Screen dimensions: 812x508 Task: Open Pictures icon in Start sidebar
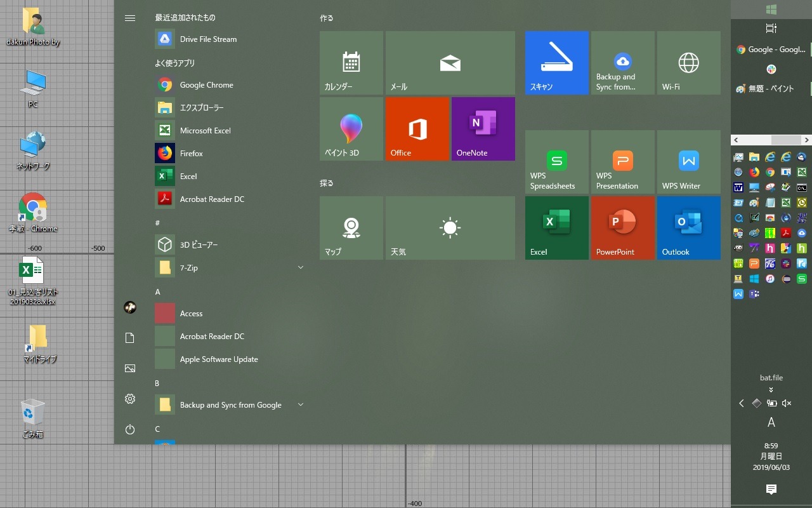pyautogui.click(x=130, y=368)
